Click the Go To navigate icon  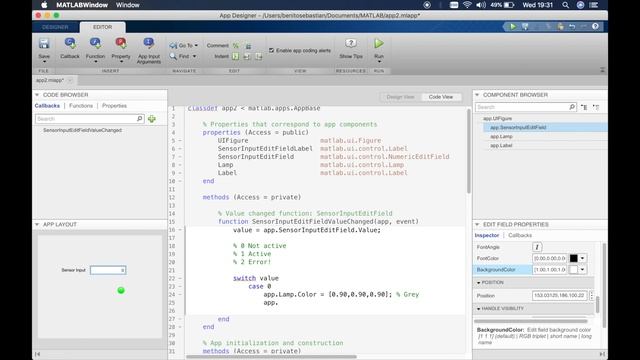click(x=173, y=45)
